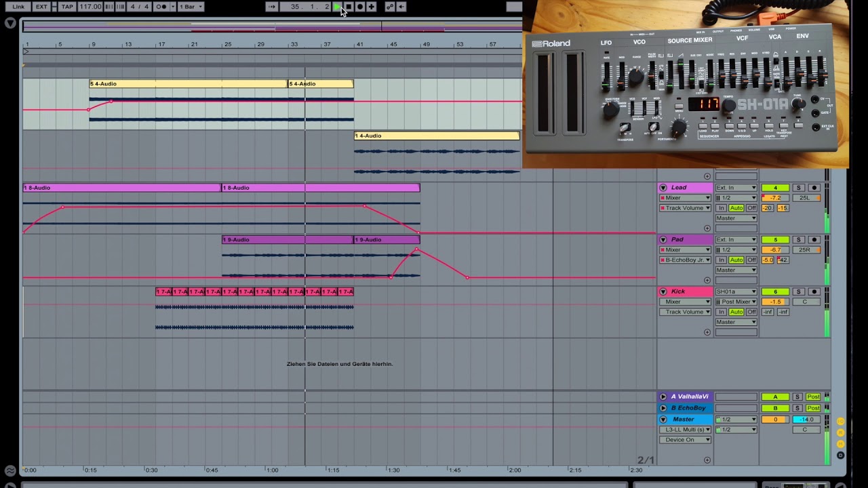The image size is (868, 488).
Task: Add automation lane on Pad track plus icon
Action: coord(707,280)
